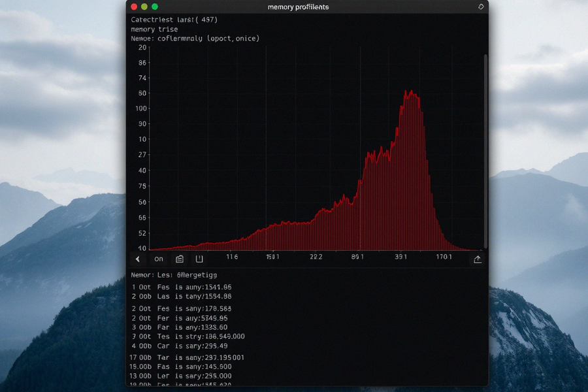Select the "17 00b Tar" row

click(187, 357)
